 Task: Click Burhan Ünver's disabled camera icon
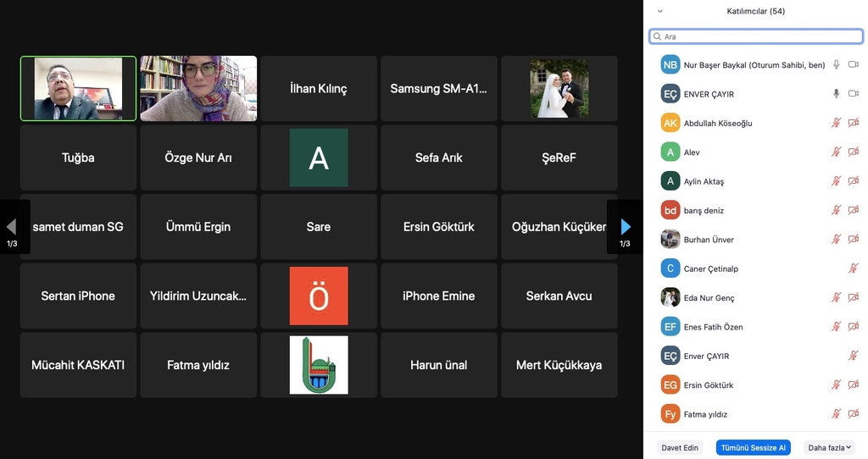[854, 240]
